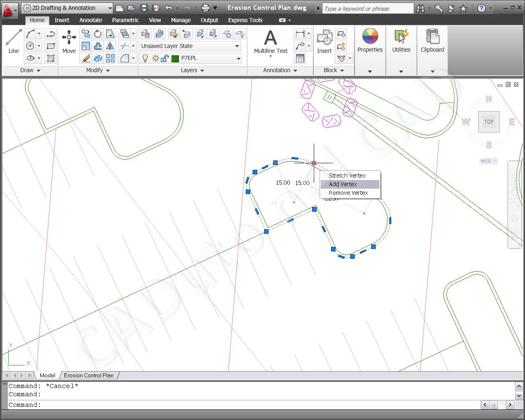Click the Layer Off icon
This screenshot has height=420, width=525.
tap(240, 34)
